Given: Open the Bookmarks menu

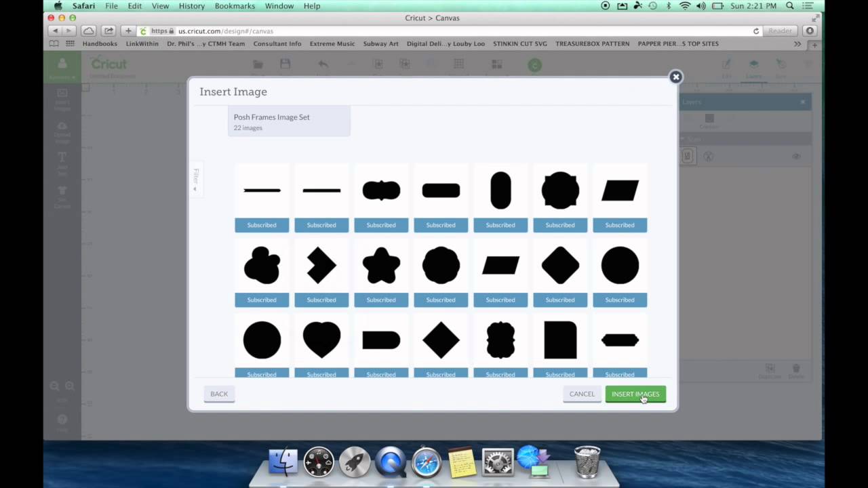Looking at the screenshot, I should click(235, 6).
